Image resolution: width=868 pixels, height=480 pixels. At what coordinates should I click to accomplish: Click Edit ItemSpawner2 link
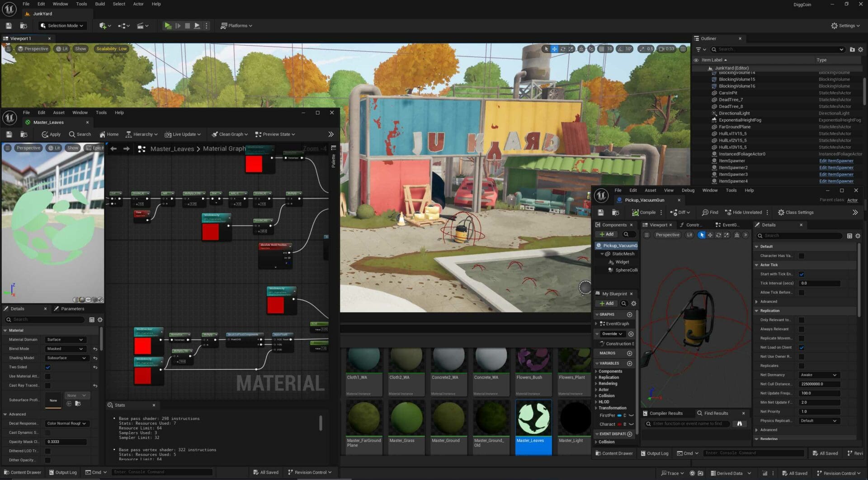(836, 168)
